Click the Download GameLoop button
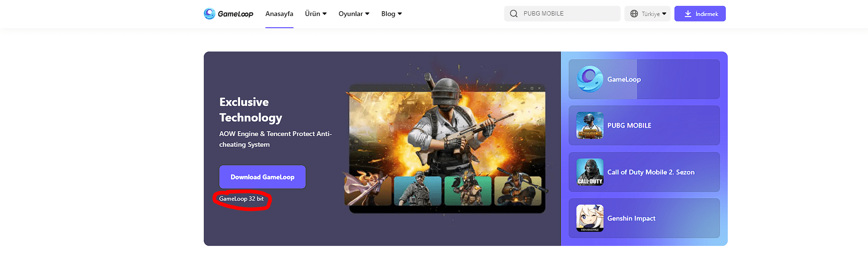Image resolution: width=868 pixels, height=260 pixels. click(x=262, y=177)
